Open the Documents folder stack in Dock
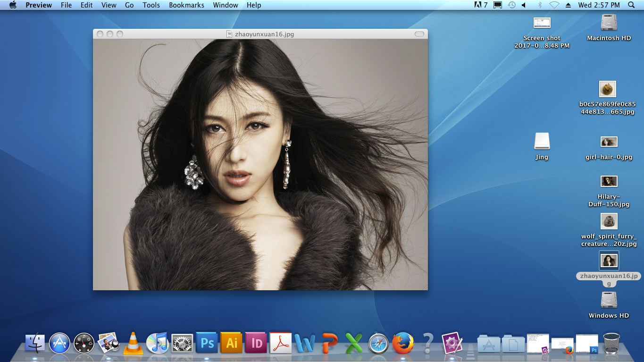 click(513, 343)
